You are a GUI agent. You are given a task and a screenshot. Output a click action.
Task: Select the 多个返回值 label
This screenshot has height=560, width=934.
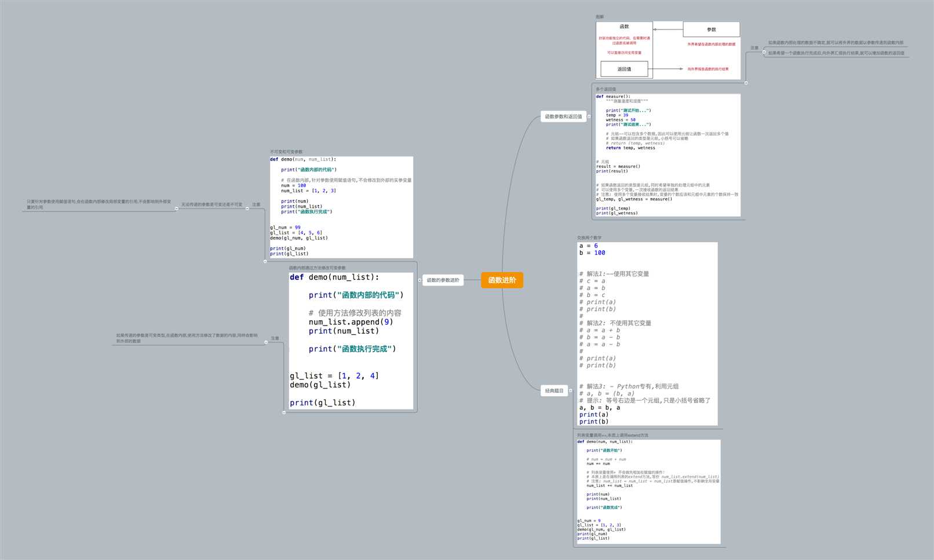click(606, 89)
